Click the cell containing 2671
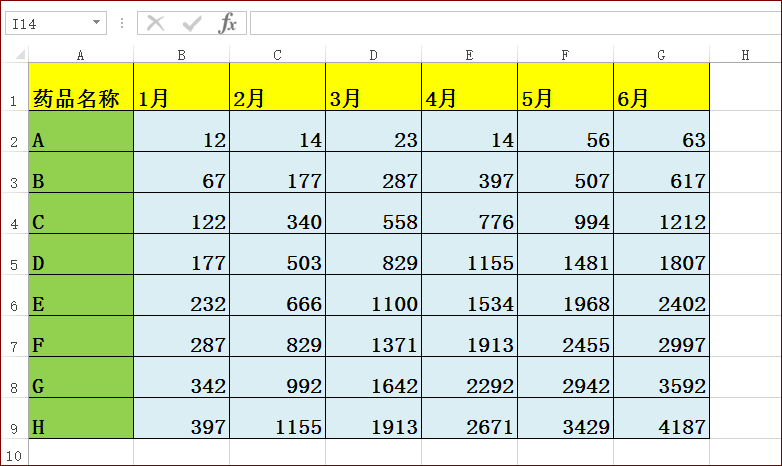 click(x=469, y=418)
